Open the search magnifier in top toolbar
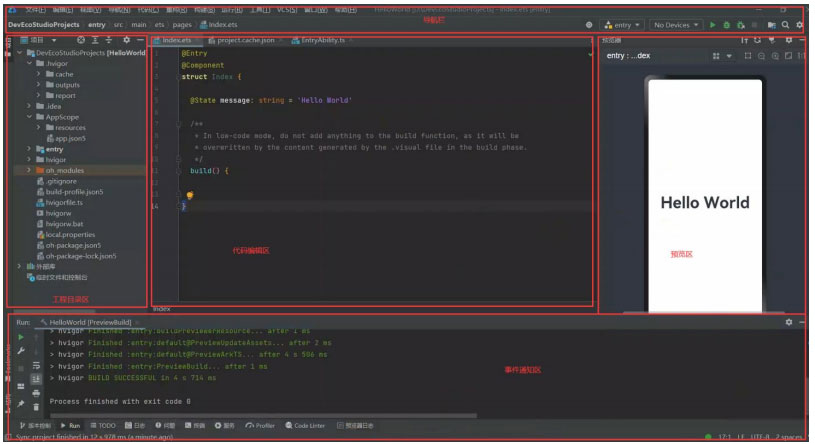 [x=786, y=24]
